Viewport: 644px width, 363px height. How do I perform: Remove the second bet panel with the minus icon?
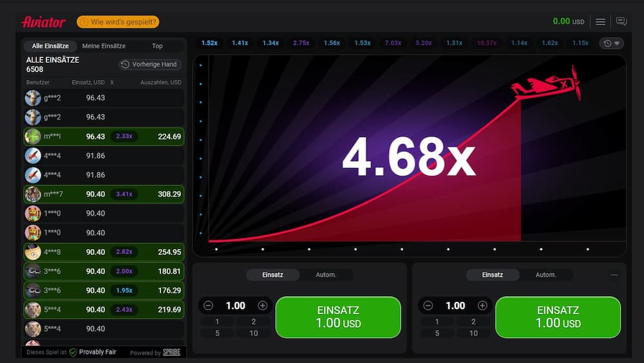(x=614, y=275)
